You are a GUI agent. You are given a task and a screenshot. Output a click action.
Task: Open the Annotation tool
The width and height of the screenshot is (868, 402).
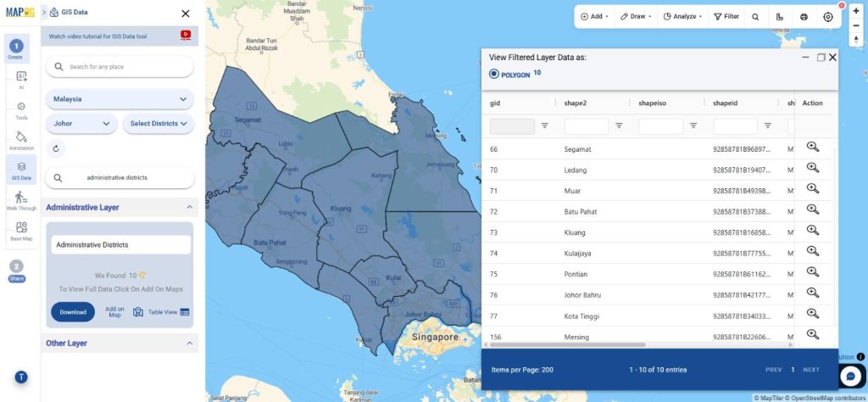21,140
